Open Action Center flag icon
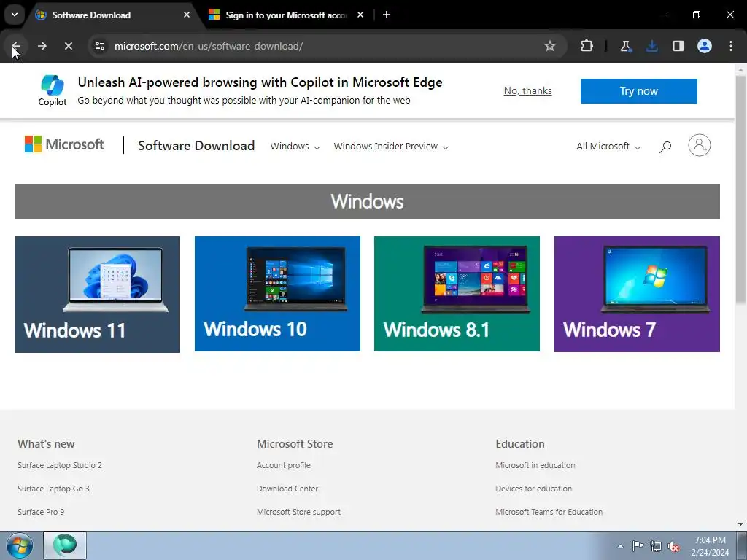The width and height of the screenshot is (747, 560). (638, 545)
